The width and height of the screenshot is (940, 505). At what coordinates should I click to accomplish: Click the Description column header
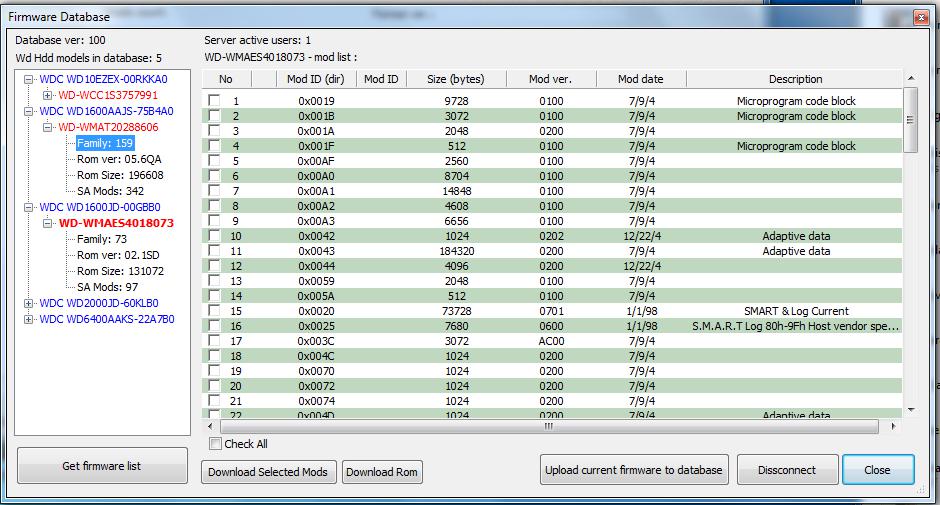click(x=796, y=79)
